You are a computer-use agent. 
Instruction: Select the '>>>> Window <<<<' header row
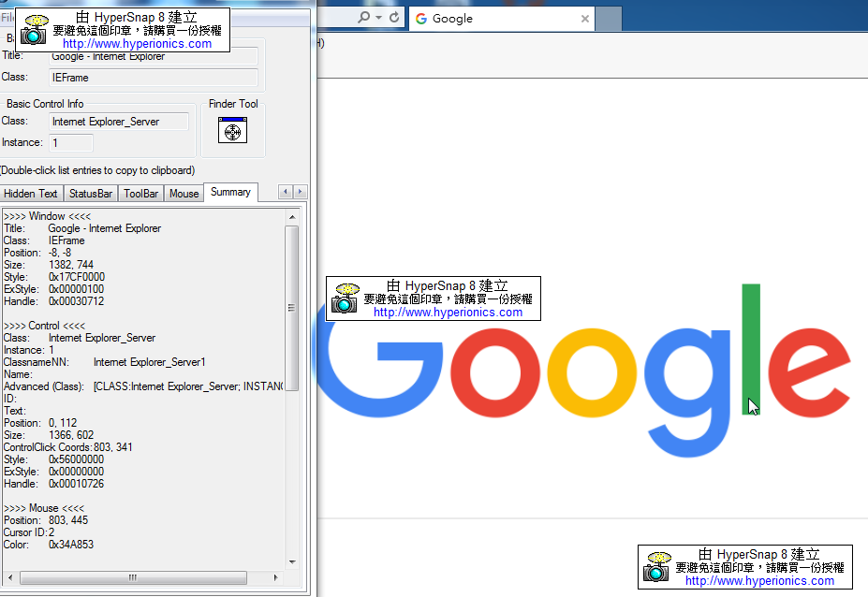47,216
